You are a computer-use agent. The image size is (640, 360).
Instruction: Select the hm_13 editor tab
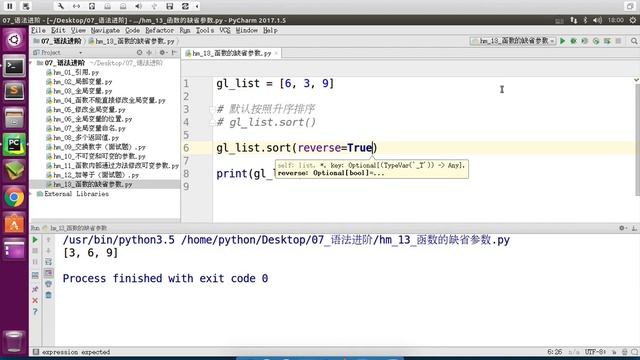(x=231, y=53)
